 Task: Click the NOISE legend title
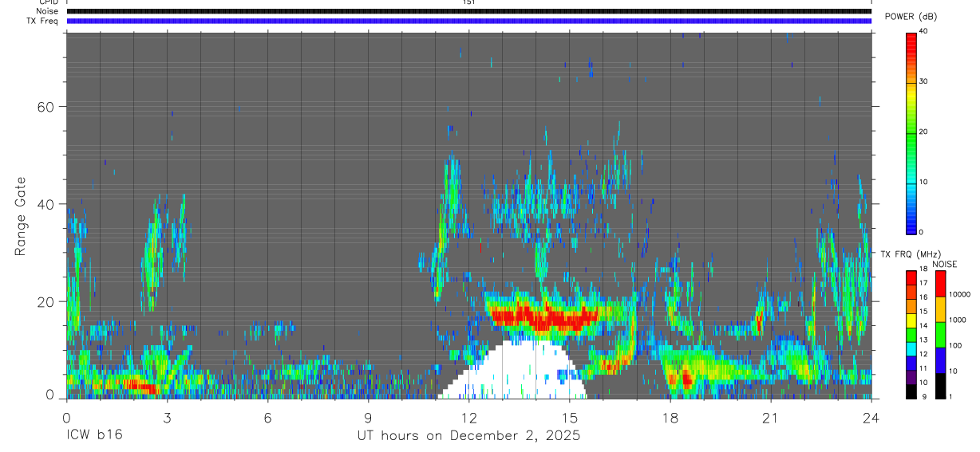coord(945,265)
